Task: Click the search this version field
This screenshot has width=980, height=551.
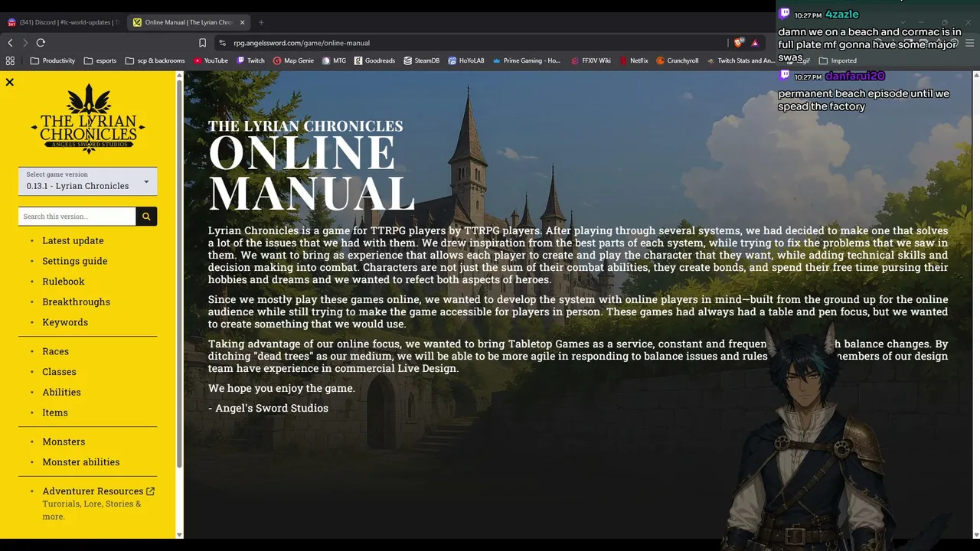Action: 77,217
